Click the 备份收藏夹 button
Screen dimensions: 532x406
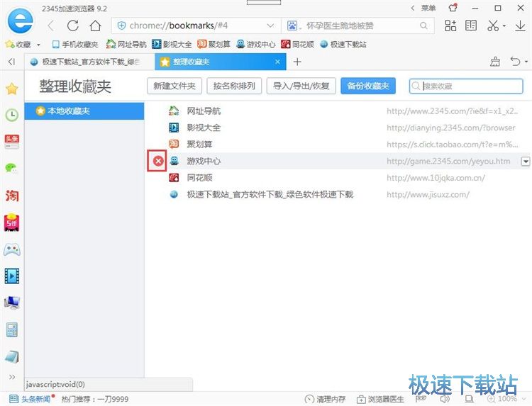[368, 86]
